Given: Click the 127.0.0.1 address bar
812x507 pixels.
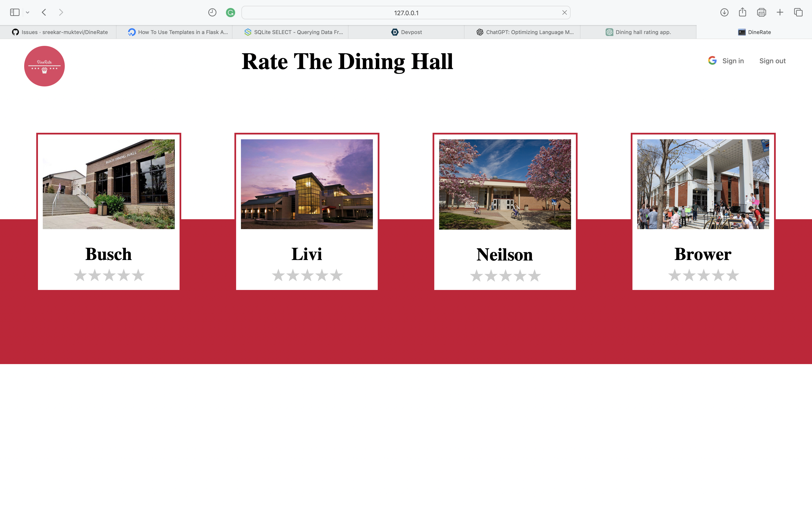Looking at the screenshot, I should [406, 13].
